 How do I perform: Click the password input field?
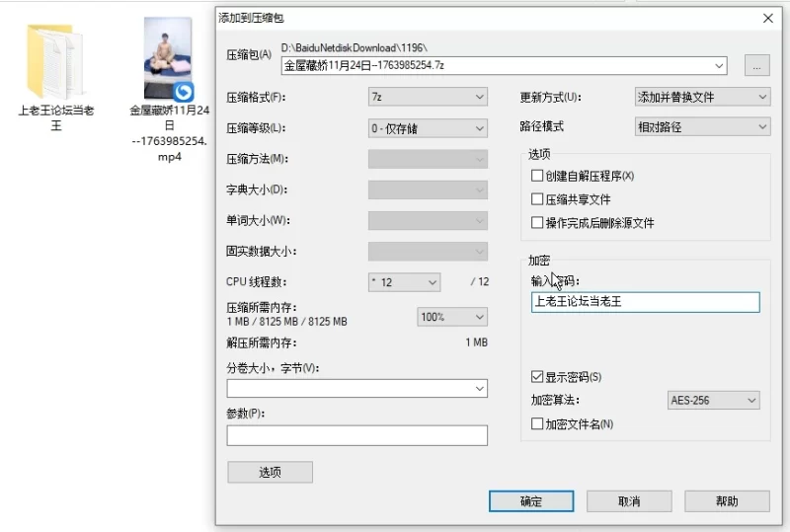646,302
